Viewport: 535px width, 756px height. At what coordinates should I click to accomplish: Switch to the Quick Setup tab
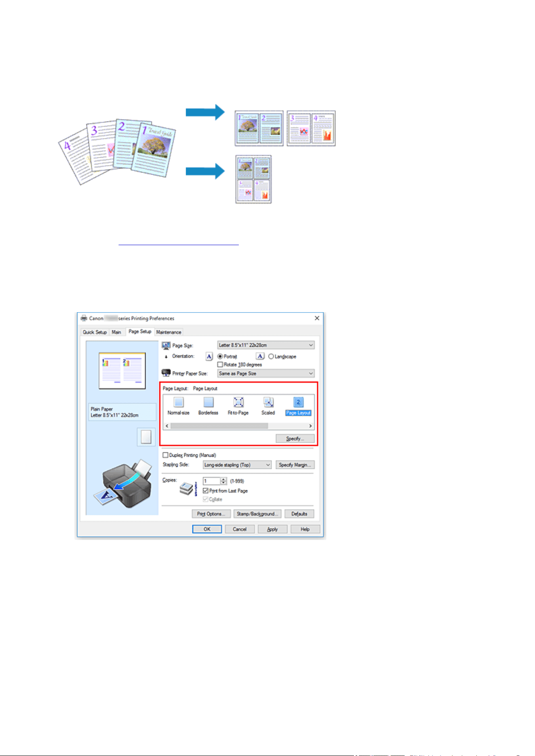click(95, 332)
